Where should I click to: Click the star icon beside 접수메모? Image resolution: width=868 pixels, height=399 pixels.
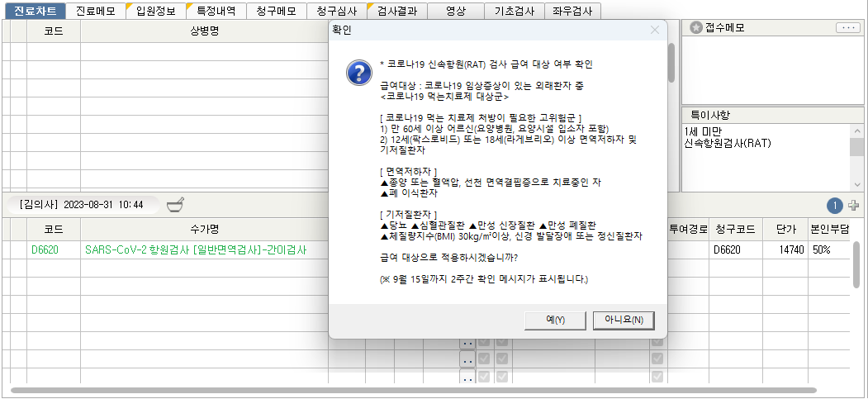pos(695,28)
